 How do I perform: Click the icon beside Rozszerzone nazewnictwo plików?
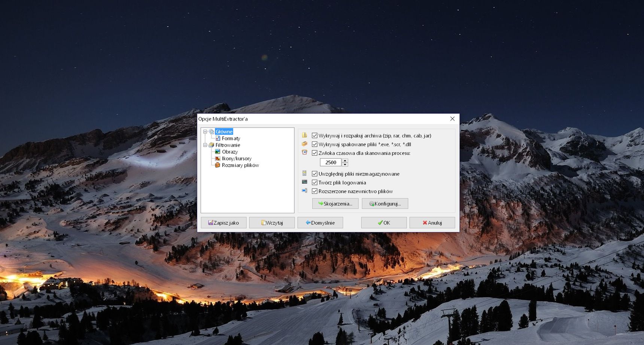tap(304, 190)
